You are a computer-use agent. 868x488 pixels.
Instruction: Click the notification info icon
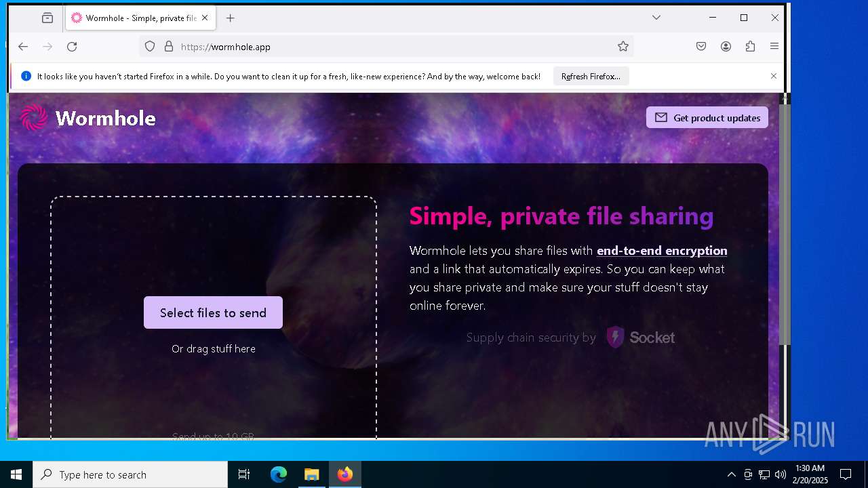click(x=26, y=77)
